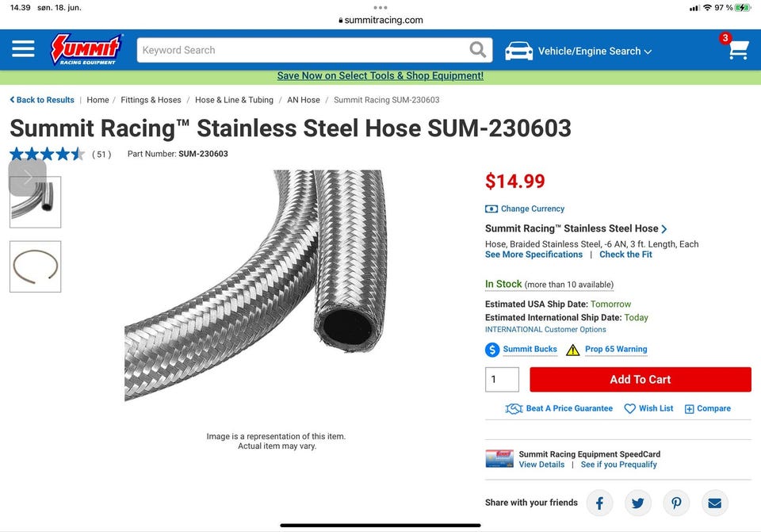Click the Add To Cart button
Image resolution: width=761 pixels, height=532 pixels.
point(641,380)
